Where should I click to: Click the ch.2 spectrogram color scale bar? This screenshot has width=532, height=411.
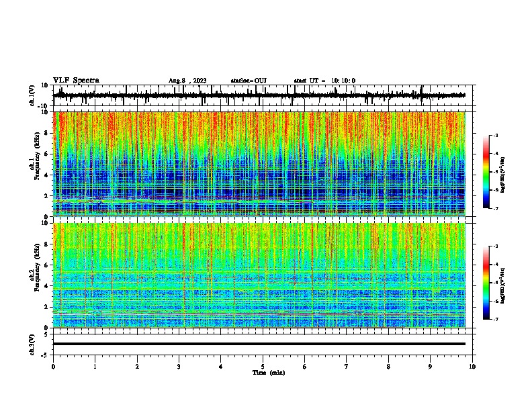coord(486,283)
